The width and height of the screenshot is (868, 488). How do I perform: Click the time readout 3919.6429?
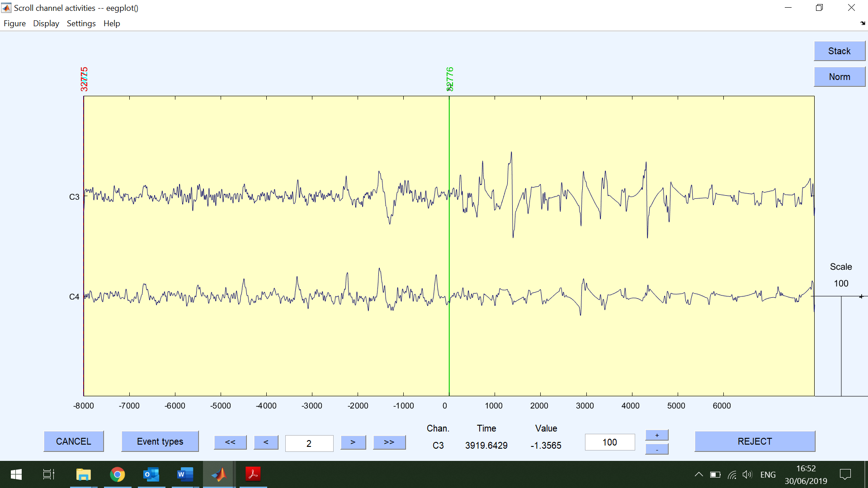pyautogui.click(x=486, y=446)
